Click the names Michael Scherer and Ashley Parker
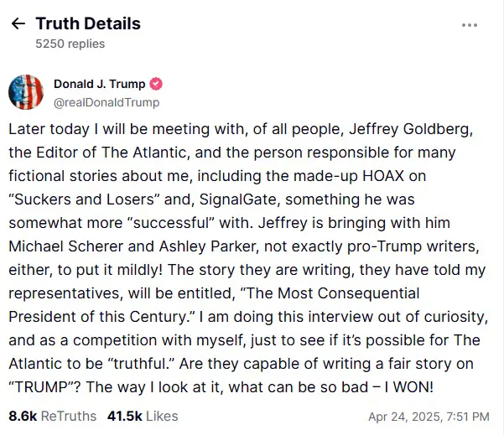This screenshot has height=435, width=504. coord(132,246)
